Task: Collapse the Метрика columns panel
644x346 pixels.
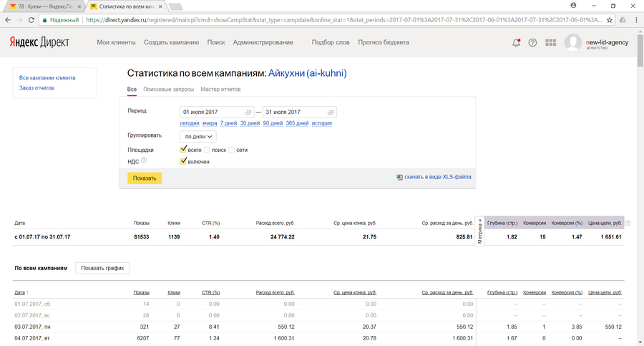Action: tap(480, 231)
